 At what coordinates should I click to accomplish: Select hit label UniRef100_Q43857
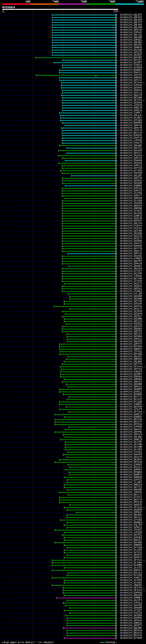[131, 63]
